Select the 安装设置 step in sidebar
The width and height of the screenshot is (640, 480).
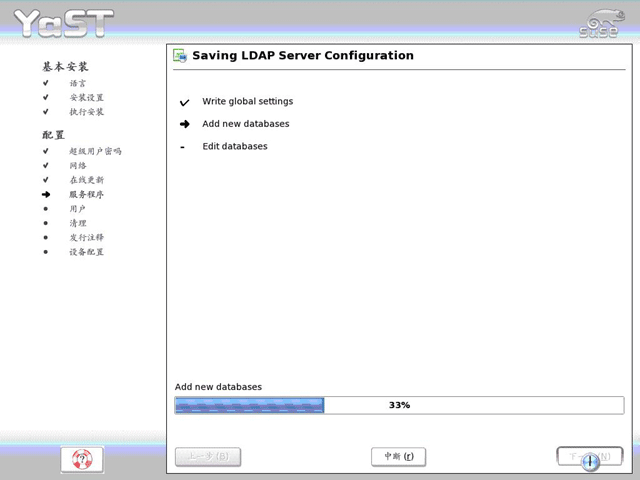click(87, 98)
